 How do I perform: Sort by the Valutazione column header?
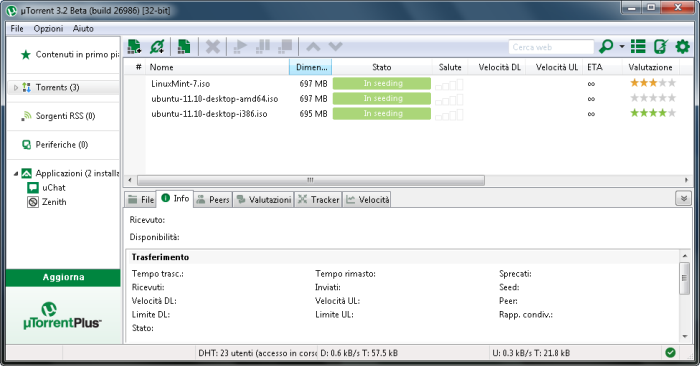(650, 67)
